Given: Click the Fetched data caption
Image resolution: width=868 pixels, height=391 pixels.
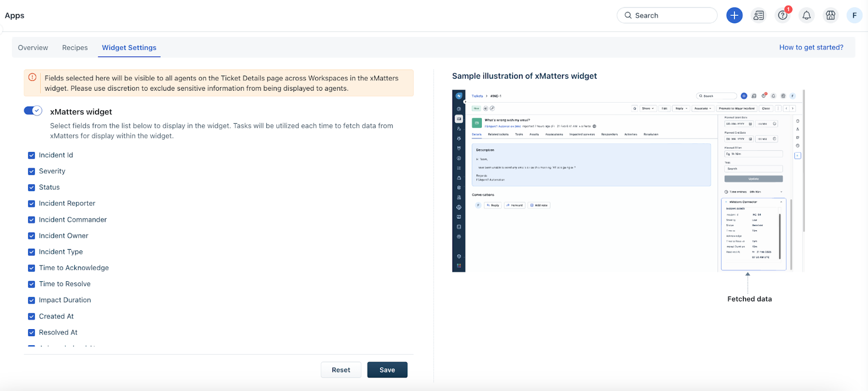Looking at the screenshot, I should point(749,299).
